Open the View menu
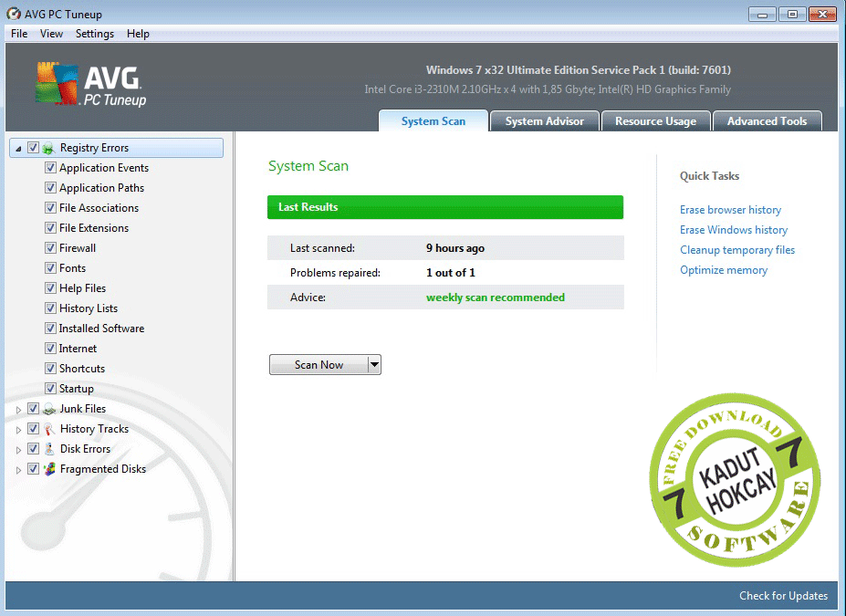The image size is (846, 616). pos(51,34)
